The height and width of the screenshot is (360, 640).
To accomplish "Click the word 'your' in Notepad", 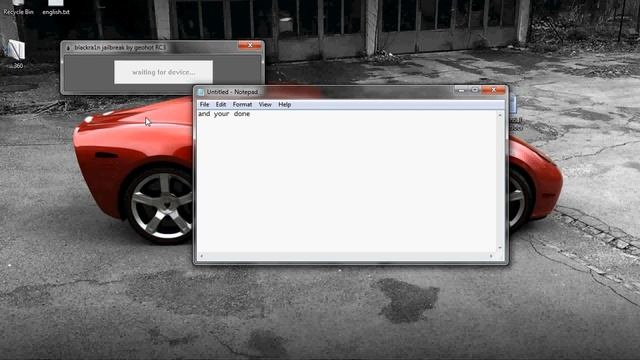I will (221, 114).
